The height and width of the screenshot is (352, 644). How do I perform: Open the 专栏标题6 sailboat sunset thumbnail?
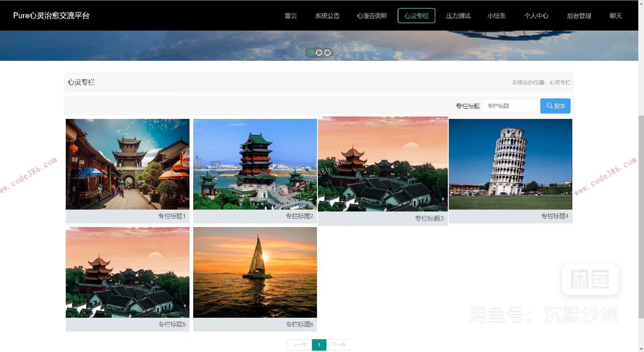[255, 272]
